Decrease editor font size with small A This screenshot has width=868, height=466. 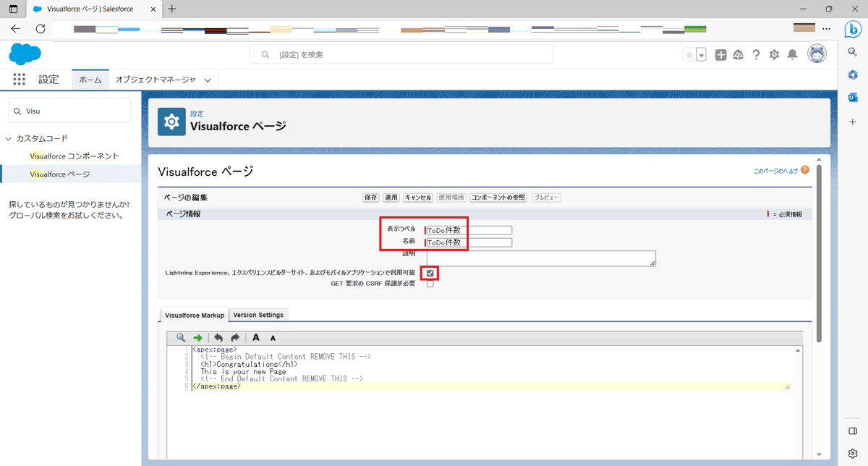[x=273, y=338]
